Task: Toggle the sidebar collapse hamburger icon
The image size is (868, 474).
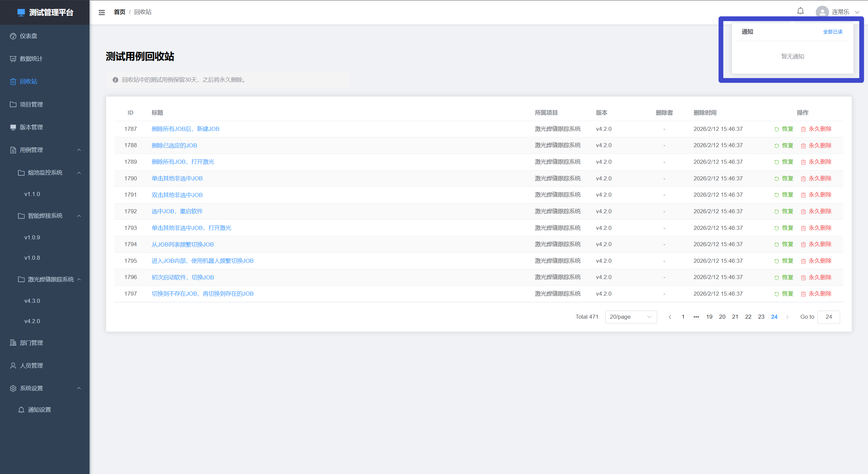Action: 102,12
